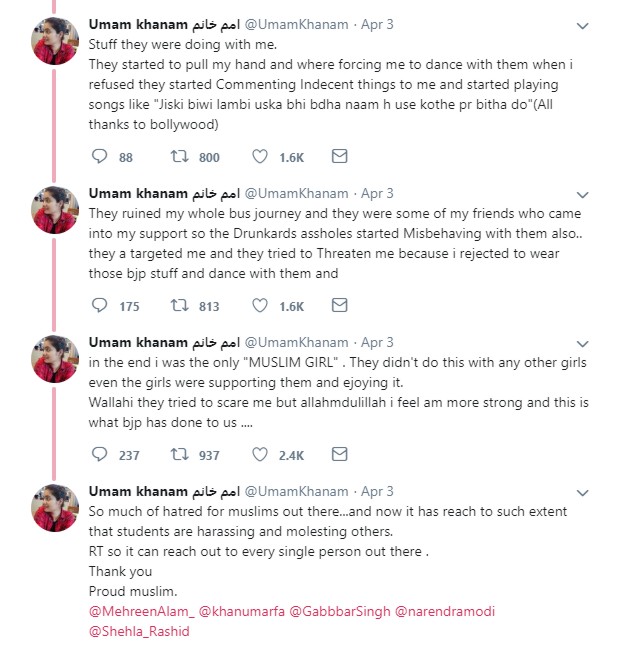Image resolution: width=623 pixels, height=649 pixels.
Task: Retweet the tweet showing 813 retweets
Action: [x=180, y=305]
